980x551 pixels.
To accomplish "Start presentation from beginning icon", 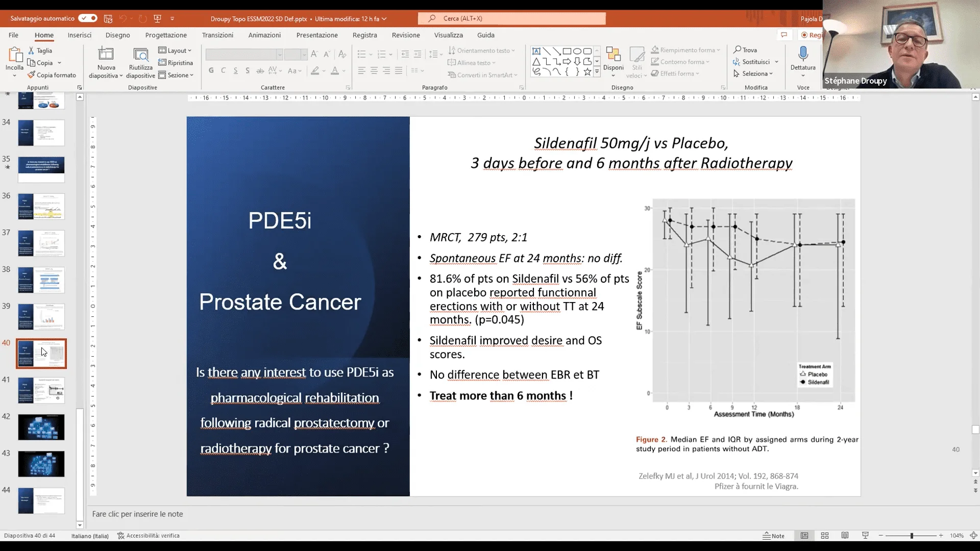I will click(157, 18).
